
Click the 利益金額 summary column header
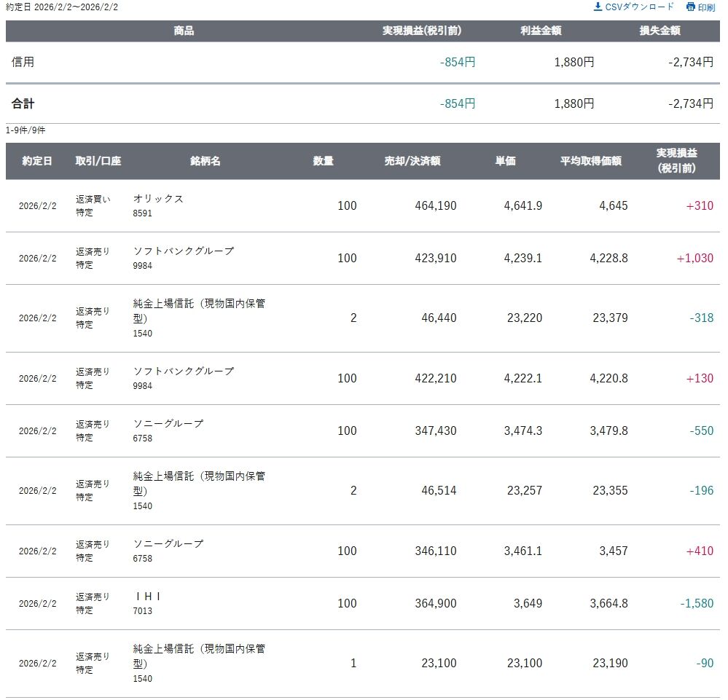541,31
